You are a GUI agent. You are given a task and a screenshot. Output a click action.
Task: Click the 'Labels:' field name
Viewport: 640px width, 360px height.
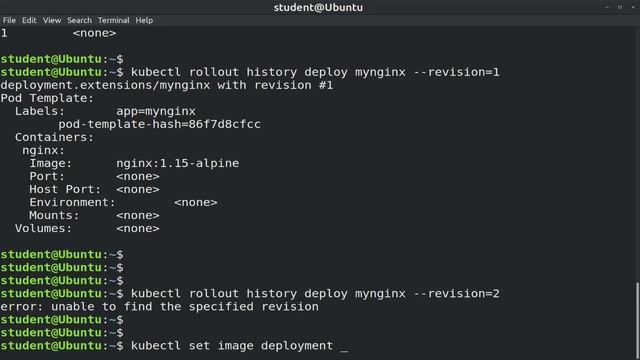(40, 111)
